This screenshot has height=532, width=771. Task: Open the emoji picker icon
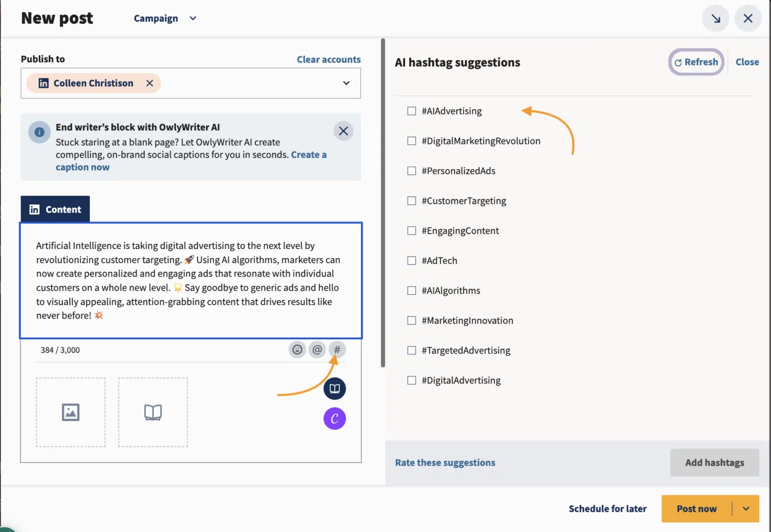[297, 349]
